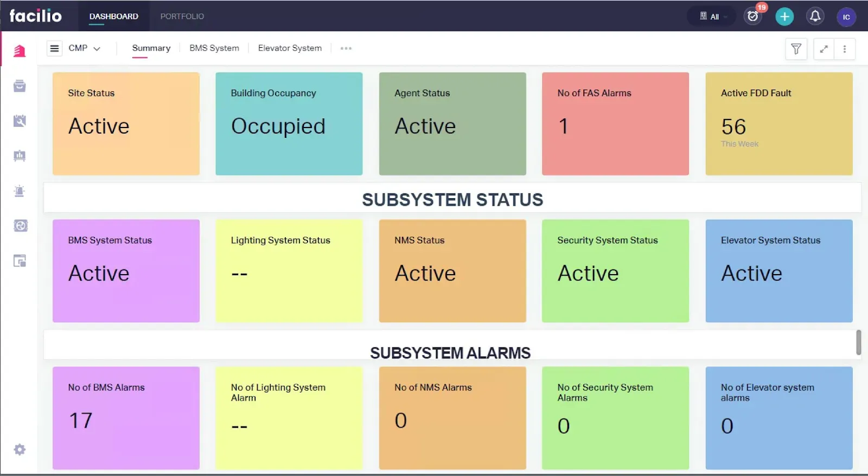Click the dashboard vertical scrollbar handle
The image size is (868, 476).
tap(858, 342)
